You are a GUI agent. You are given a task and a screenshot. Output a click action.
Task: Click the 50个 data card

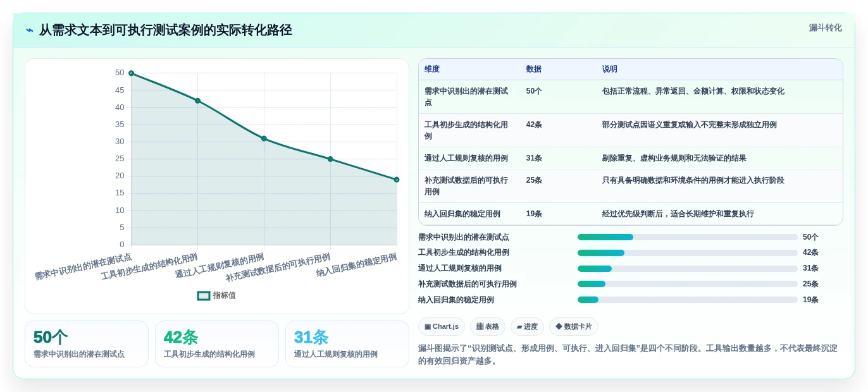click(x=87, y=344)
